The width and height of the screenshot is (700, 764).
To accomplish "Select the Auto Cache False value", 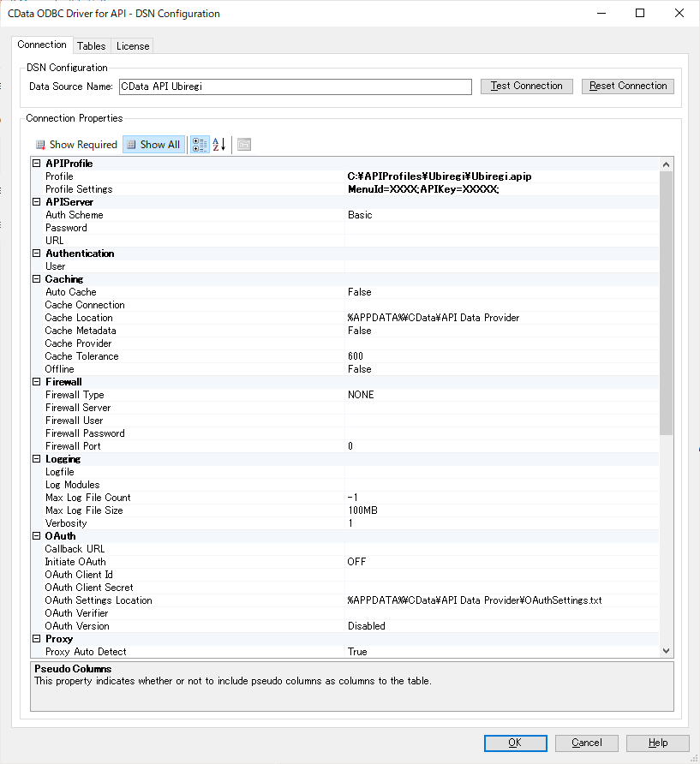I will [360, 292].
